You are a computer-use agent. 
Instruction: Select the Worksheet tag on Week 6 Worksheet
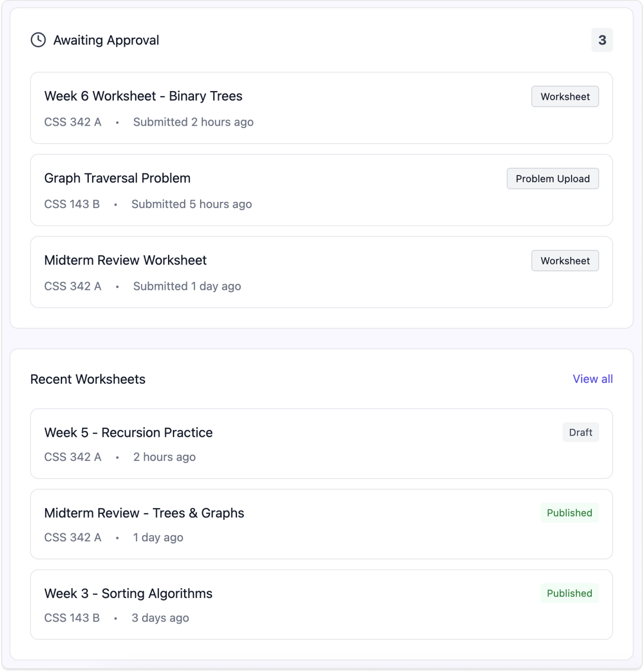[x=565, y=96]
